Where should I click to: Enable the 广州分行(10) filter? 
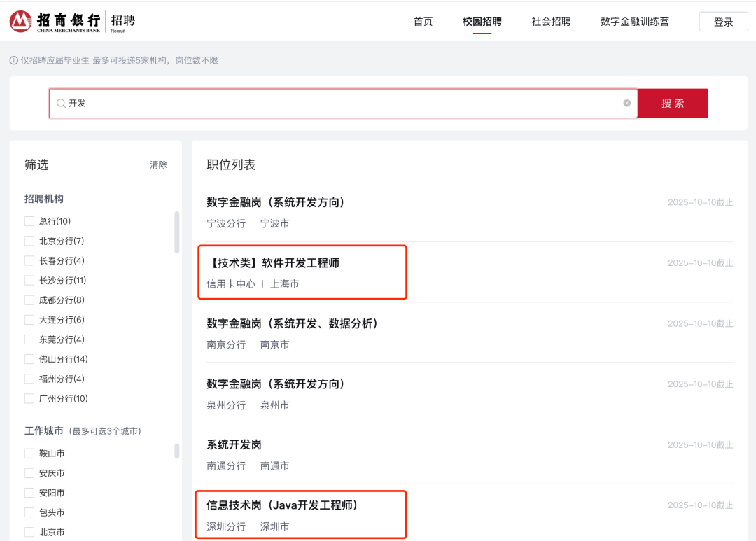coord(29,398)
